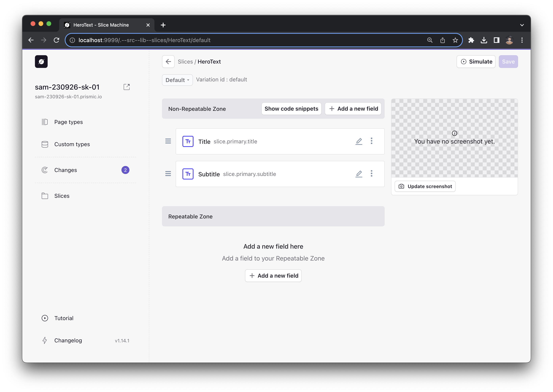
Task: Open browser extensions puzzle icon
Action: (x=471, y=40)
